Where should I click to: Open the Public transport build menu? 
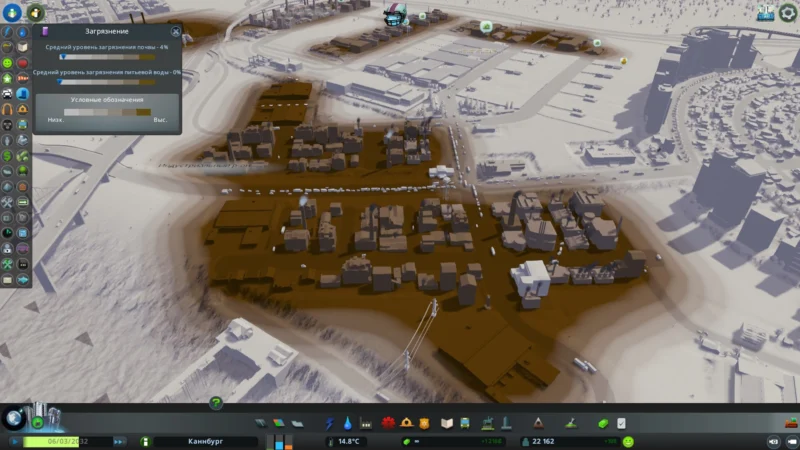[x=465, y=423]
